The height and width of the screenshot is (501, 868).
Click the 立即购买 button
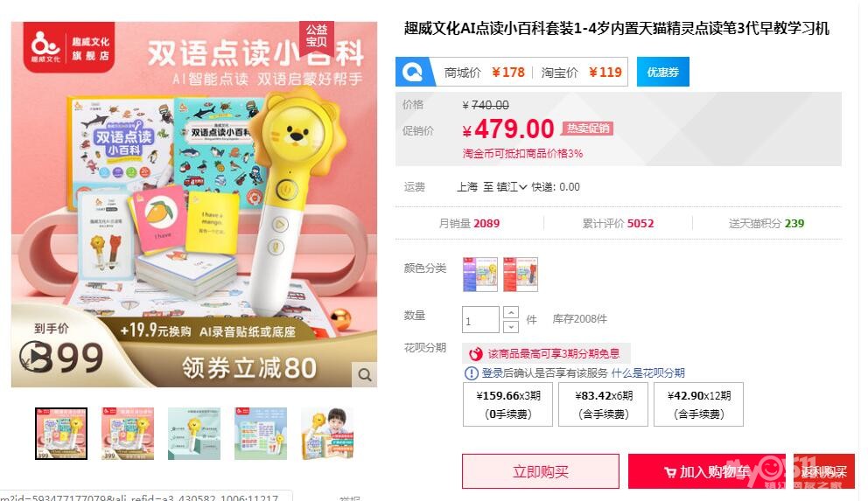tap(540, 471)
